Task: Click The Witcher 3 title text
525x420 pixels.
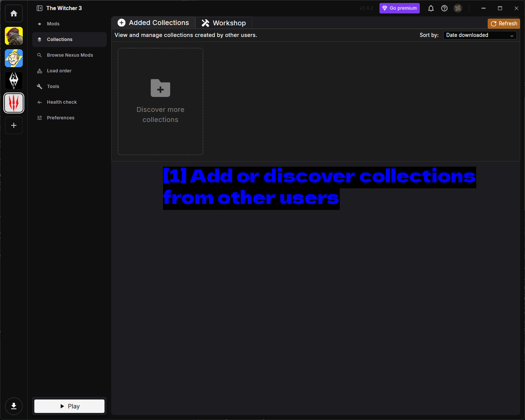Action: 64,8
